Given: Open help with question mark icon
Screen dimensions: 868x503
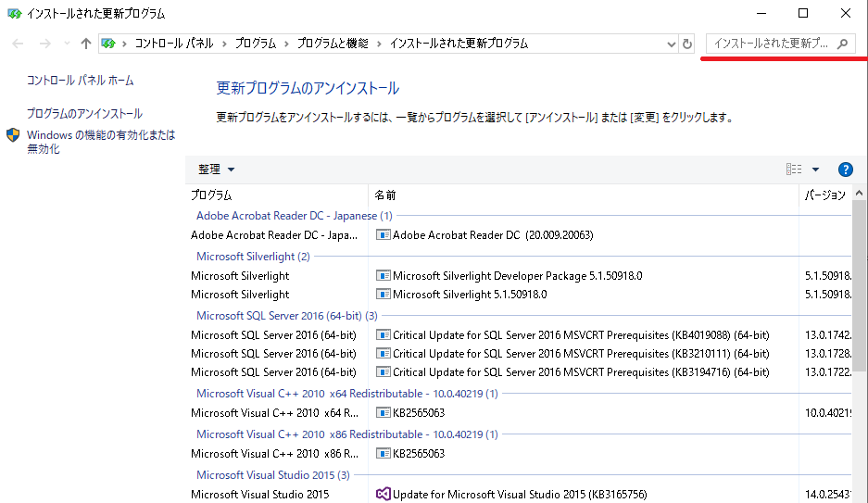Looking at the screenshot, I should click(x=845, y=170).
